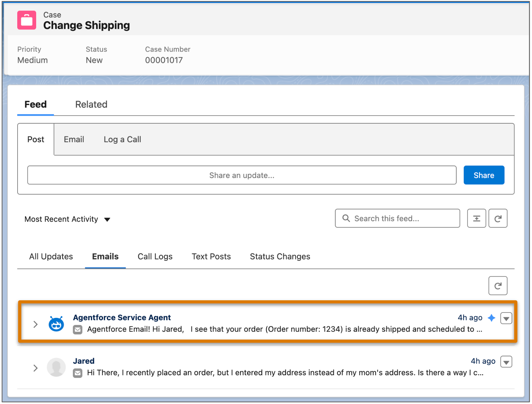Refresh the feed beside the search box
The image size is (532, 404).
(498, 219)
